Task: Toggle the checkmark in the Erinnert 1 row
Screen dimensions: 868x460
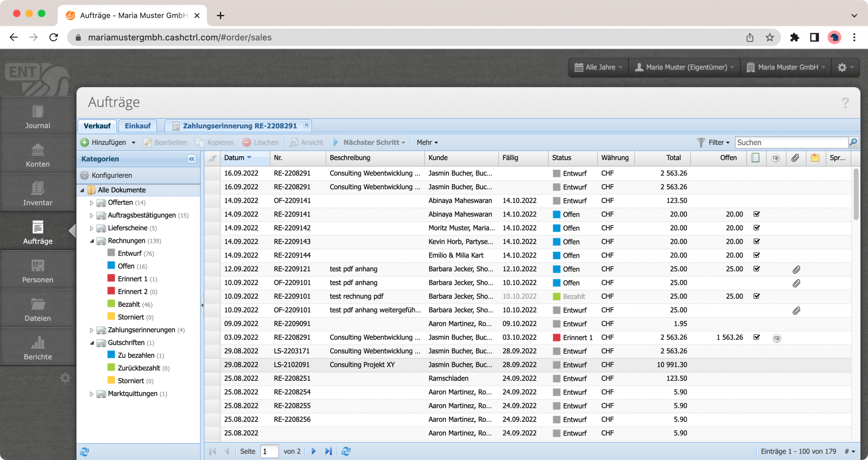Action: [x=757, y=337]
